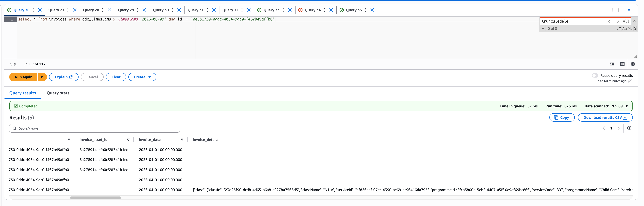Close the Query 29 tab
The image size is (644, 206).
pyautogui.click(x=144, y=10)
